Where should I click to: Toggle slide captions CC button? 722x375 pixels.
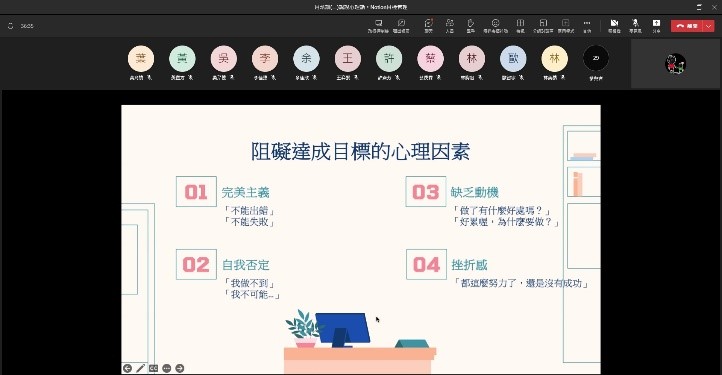click(x=153, y=368)
